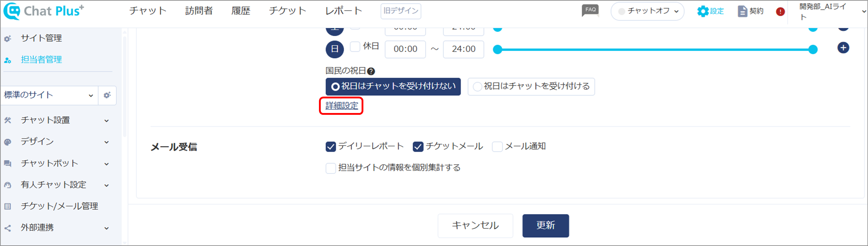868x246 pixels.
Task: Uncheck the チケットメール checkbox
Action: (418, 147)
